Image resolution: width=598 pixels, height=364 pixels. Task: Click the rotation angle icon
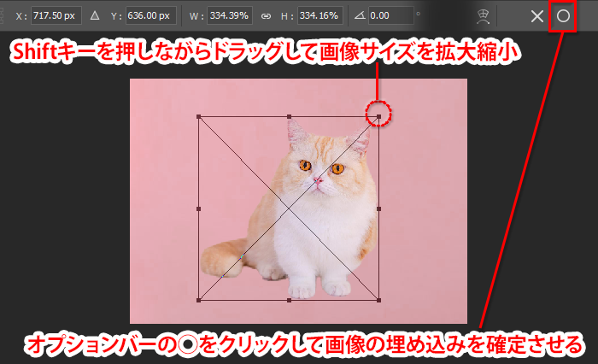pos(360,15)
